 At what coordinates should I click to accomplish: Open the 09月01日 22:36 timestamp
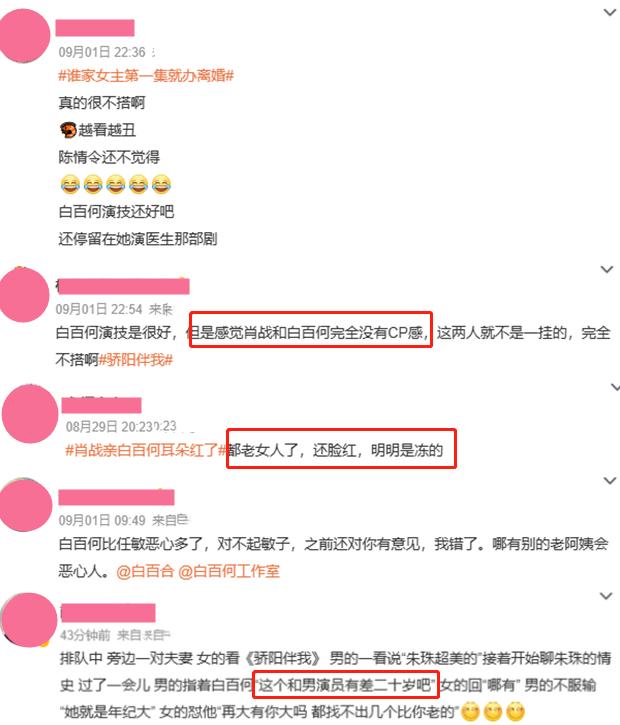pos(102,52)
